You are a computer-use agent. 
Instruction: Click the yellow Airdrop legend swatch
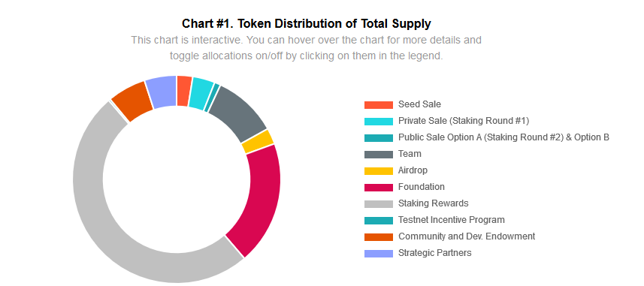pos(379,170)
